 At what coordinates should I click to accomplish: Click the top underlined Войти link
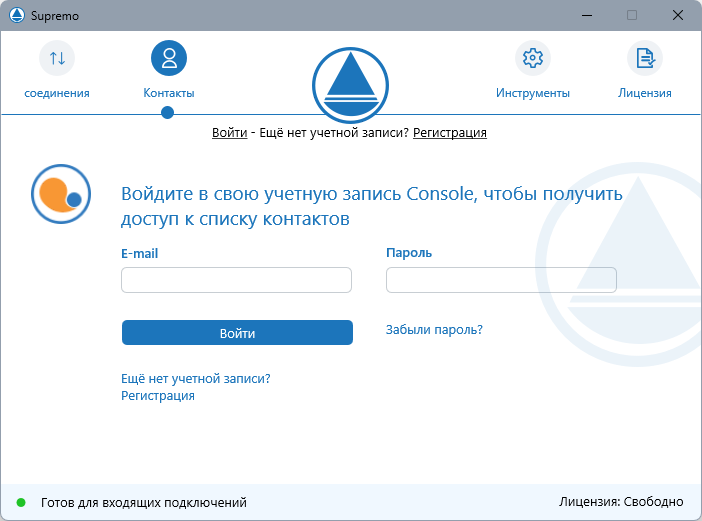(x=230, y=132)
